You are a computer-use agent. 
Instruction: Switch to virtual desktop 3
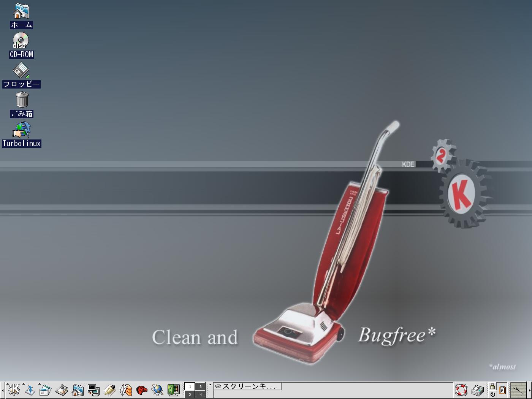point(201,386)
